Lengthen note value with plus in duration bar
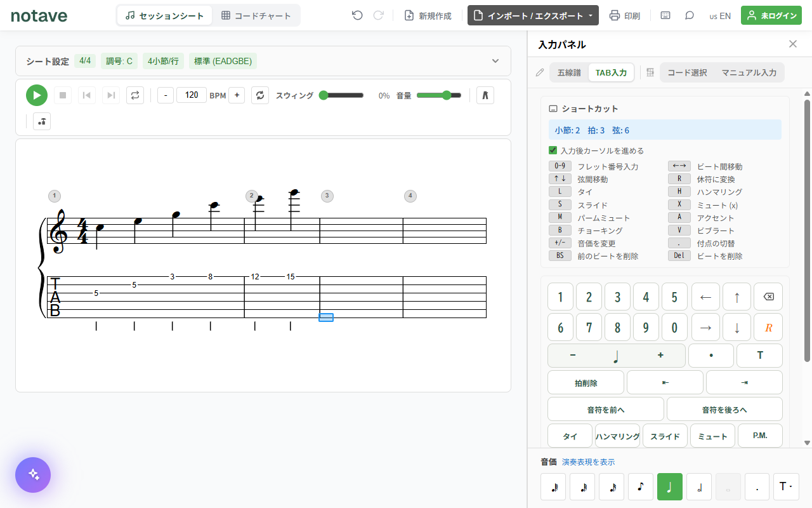Screen dimensions: 812x508 [x=660, y=356]
